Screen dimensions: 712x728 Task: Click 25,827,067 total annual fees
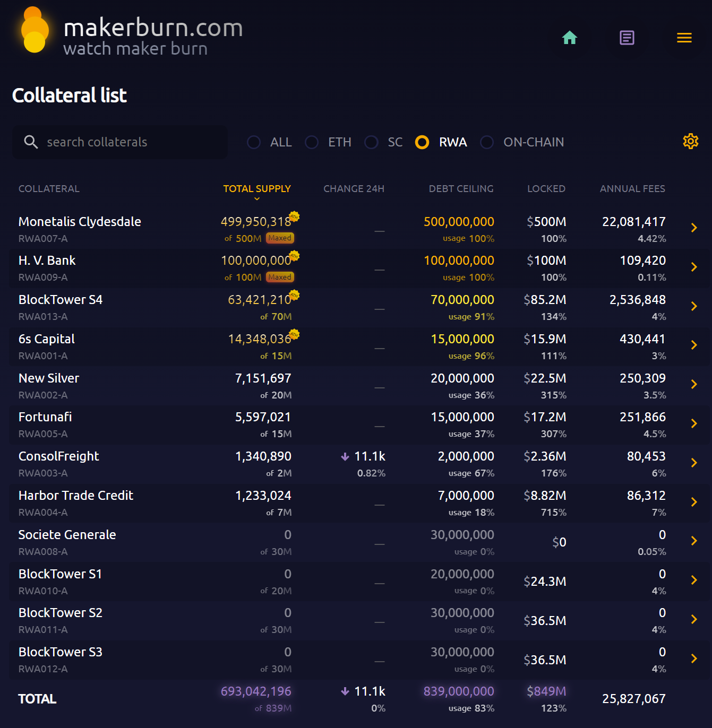click(634, 699)
